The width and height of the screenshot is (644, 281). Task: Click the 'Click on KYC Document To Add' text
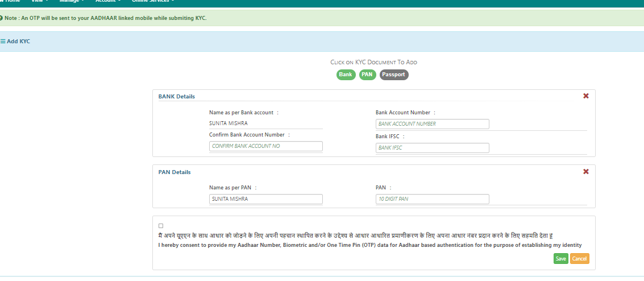pos(374,63)
